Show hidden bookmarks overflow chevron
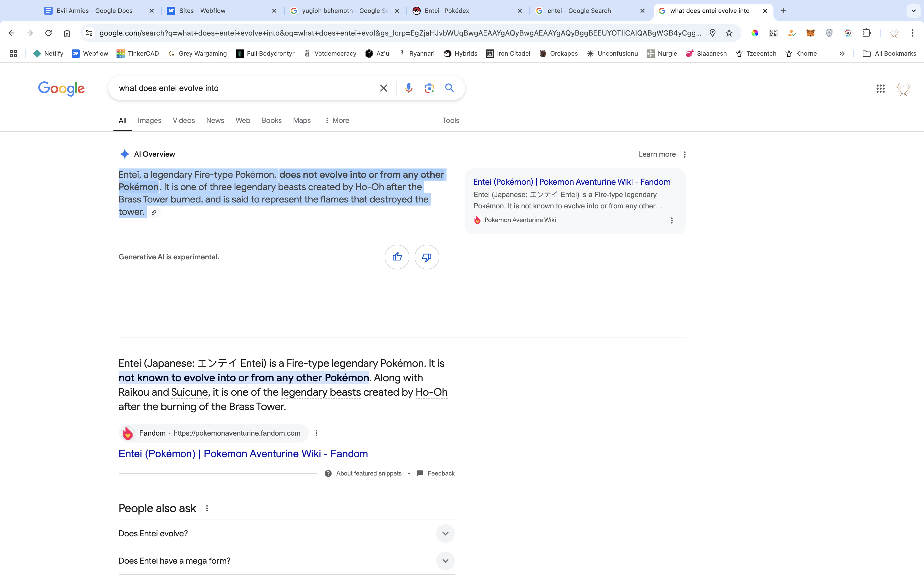This screenshot has height=577, width=924. [841, 54]
